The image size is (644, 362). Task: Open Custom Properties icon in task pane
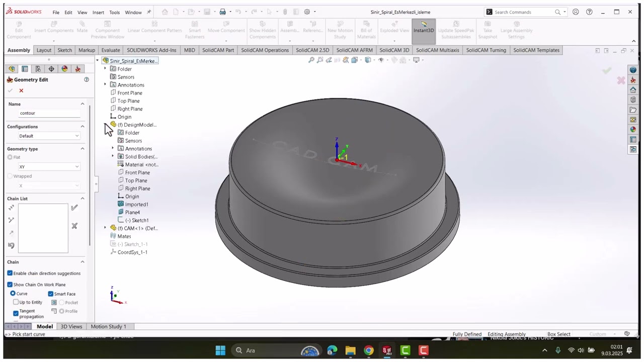633,140
